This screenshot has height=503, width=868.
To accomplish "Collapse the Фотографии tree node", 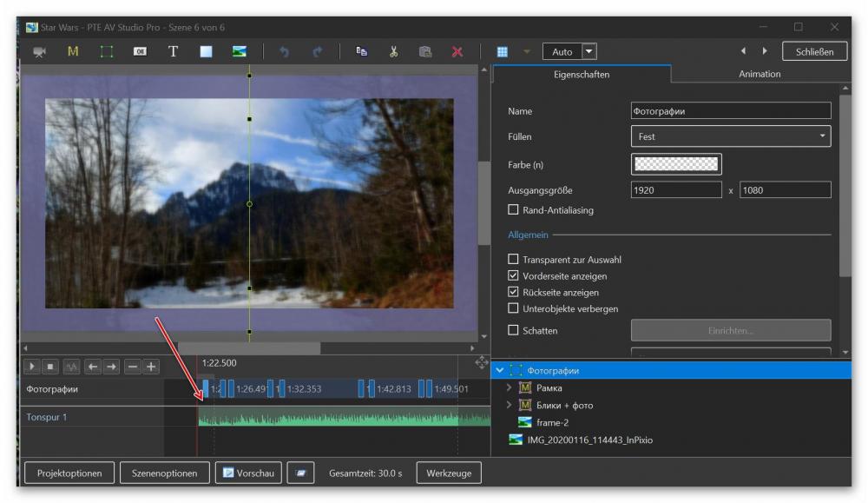I will pyautogui.click(x=500, y=370).
